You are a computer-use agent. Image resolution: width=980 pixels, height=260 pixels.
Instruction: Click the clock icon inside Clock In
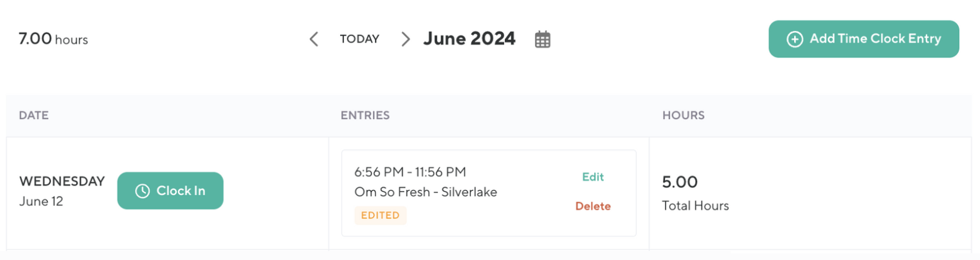[142, 191]
